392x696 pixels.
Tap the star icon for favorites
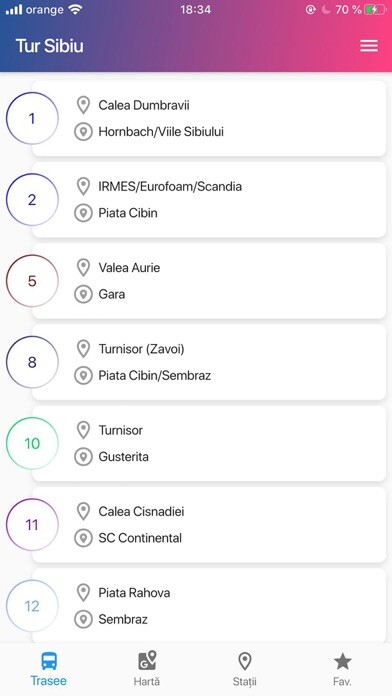tap(342, 661)
